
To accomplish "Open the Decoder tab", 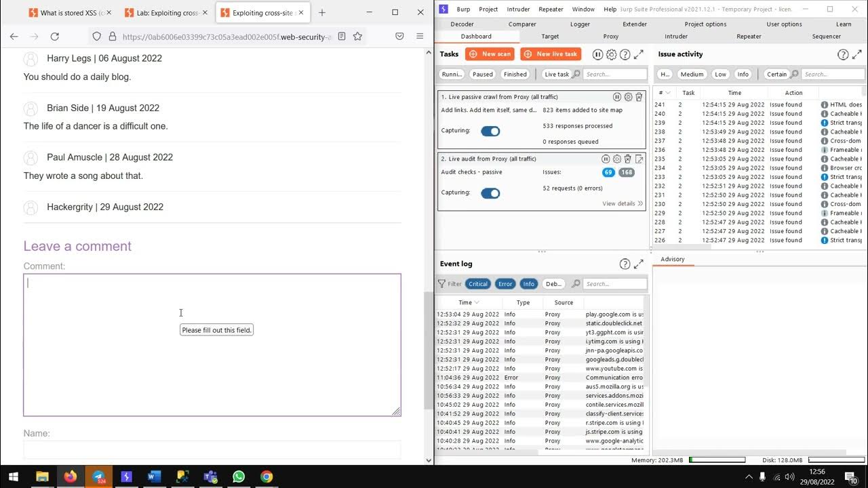I will click(x=462, y=24).
